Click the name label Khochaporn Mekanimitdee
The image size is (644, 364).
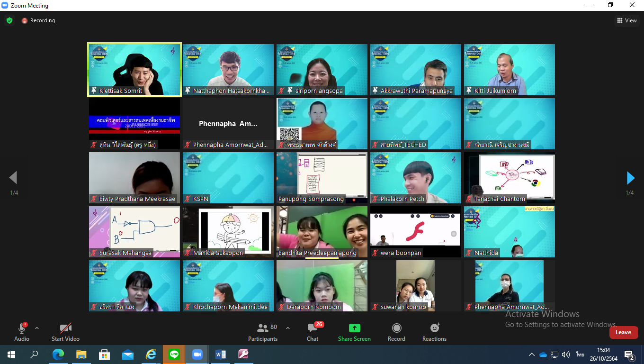230,307
